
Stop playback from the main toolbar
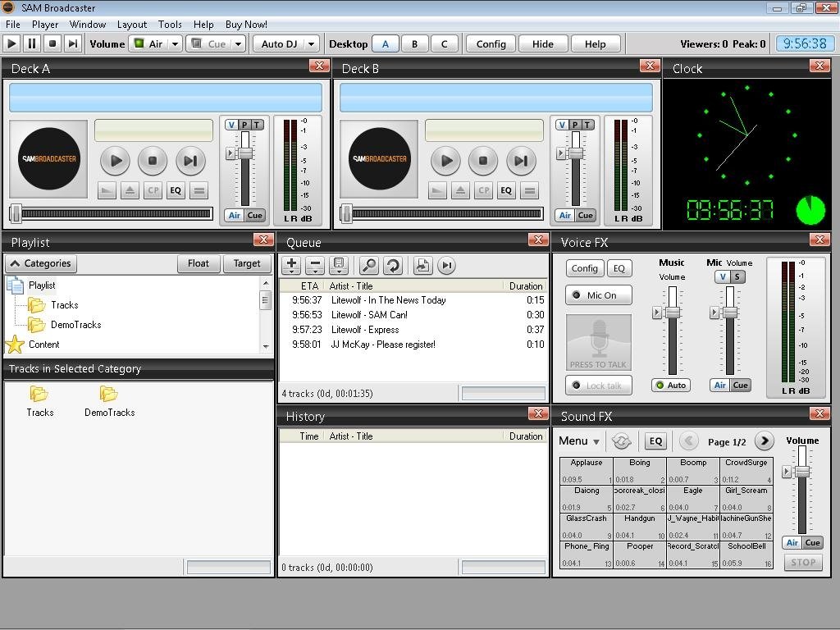click(52, 44)
